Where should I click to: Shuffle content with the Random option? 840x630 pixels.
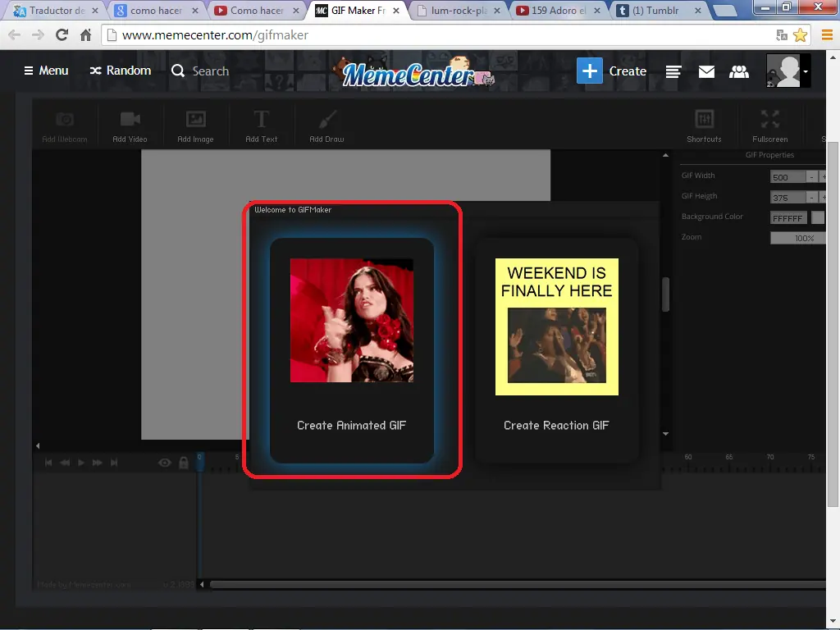click(x=120, y=71)
